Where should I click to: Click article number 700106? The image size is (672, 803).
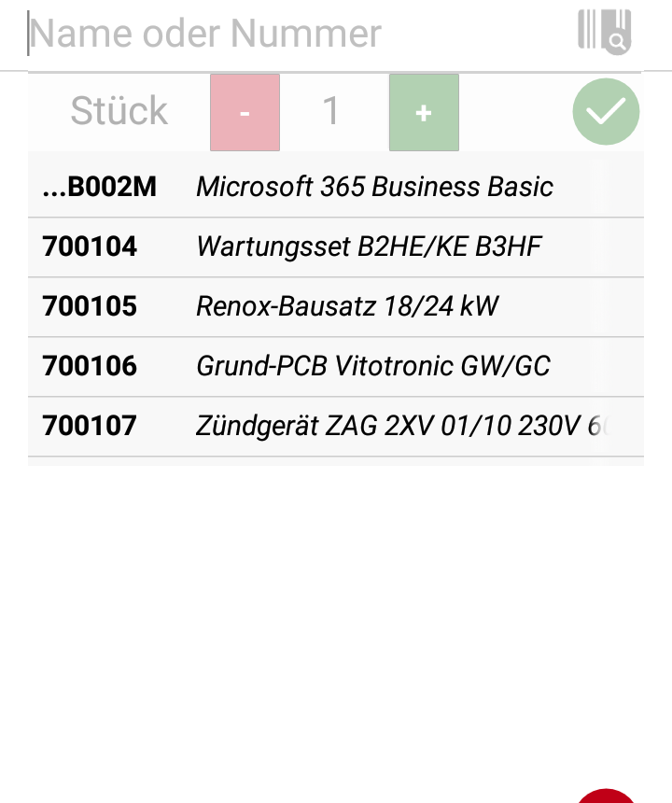tap(90, 367)
